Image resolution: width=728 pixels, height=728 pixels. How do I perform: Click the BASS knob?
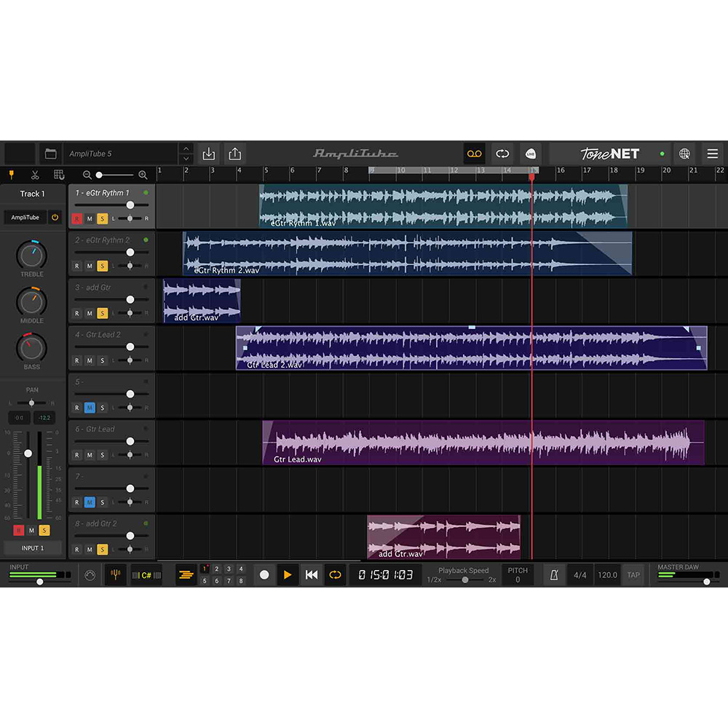[x=31, y=348]
